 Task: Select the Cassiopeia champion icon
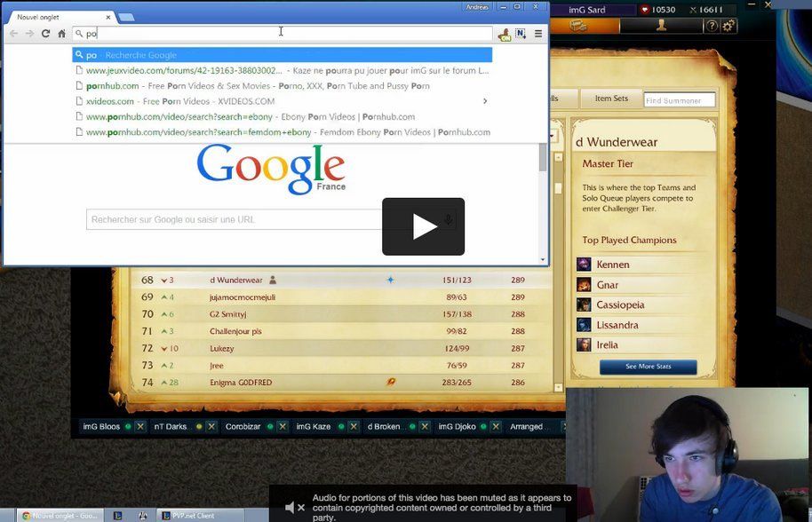[584, 304]
